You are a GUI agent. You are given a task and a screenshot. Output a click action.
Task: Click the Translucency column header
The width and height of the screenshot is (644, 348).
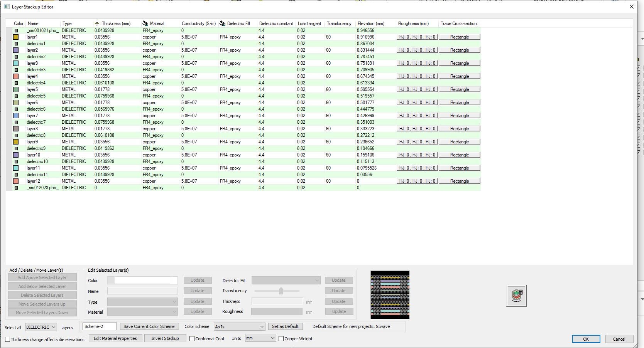tap(339, 24)
